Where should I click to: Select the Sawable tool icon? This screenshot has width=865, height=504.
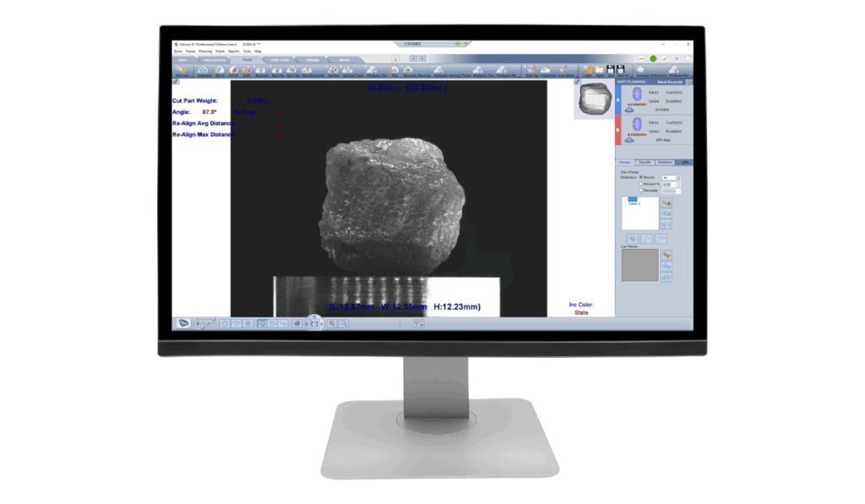pos(203,71)
